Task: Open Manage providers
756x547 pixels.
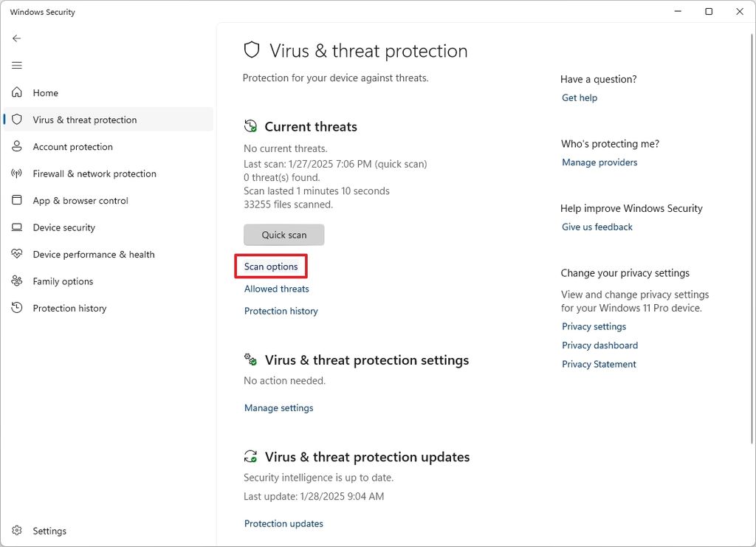Action: coord(599,162)
